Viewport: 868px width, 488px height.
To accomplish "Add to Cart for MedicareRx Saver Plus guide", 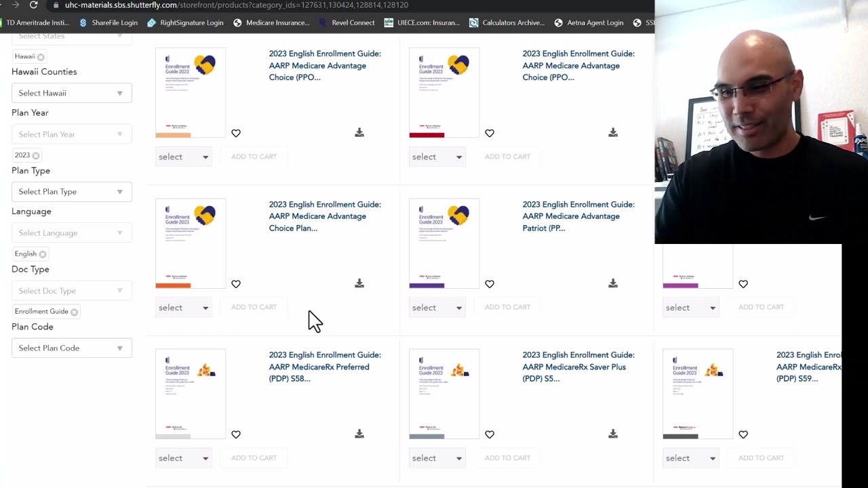I will (507, 457).
